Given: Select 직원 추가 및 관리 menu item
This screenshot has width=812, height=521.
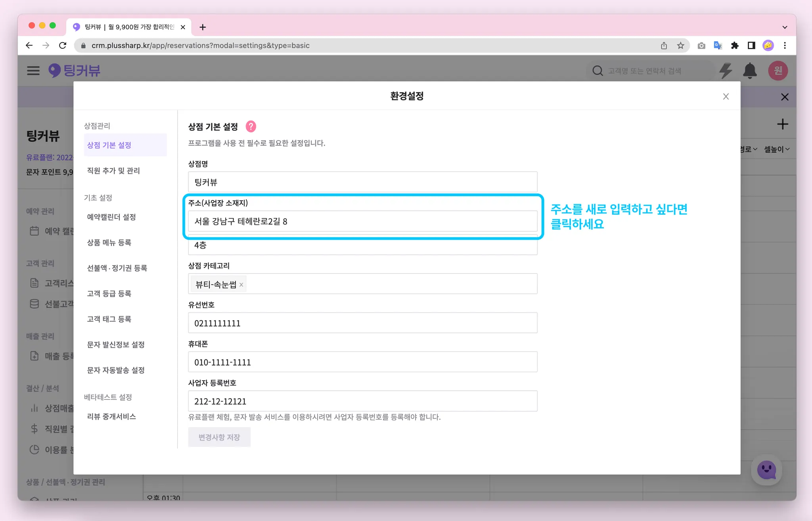Looking at the screenshot, I should (x=113, y=171).
